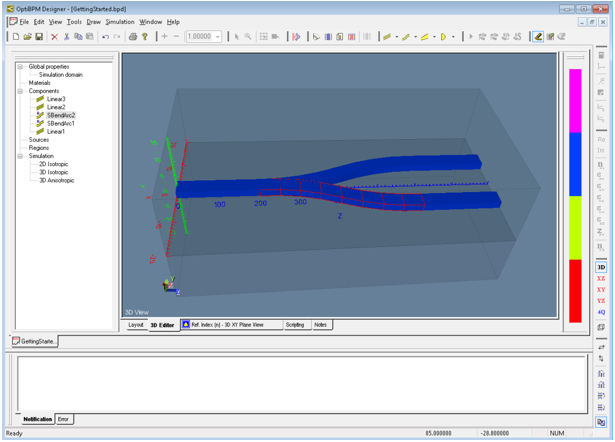Click the New file icon
The width and height of the screenshot is (615, 442).
pos(15,37)
